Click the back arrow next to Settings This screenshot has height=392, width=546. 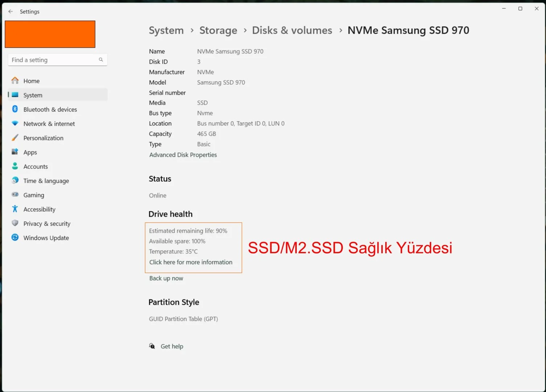(x=11, y=12)
